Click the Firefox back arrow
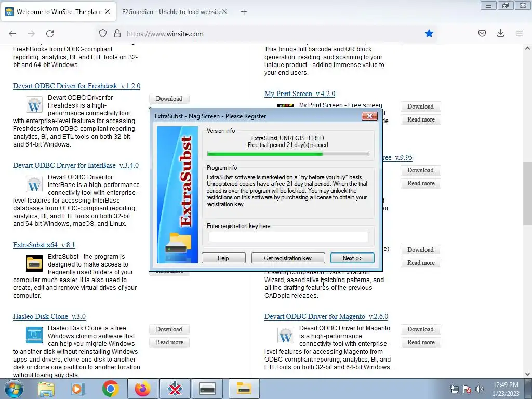The image size is (532, 399). click(12, 34)
